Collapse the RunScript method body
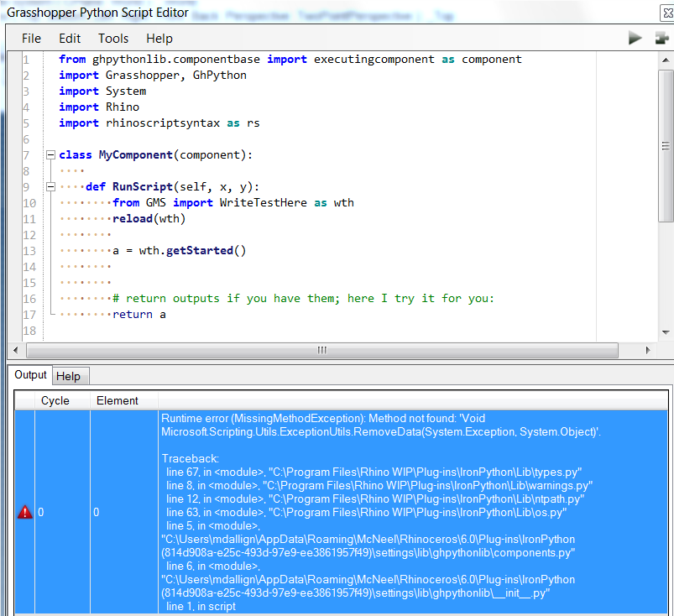The image size is (674, 616). [50, 186]
